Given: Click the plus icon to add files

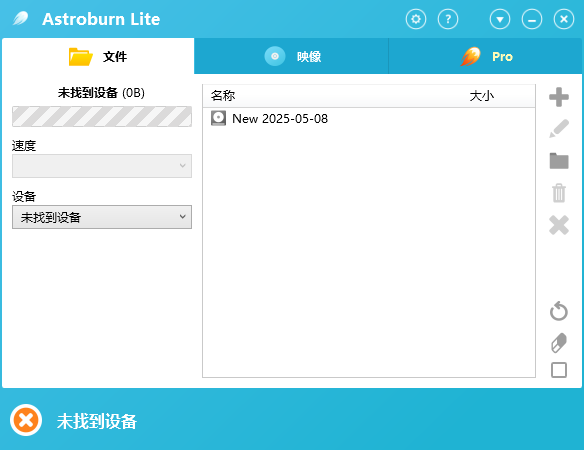Looking at the screenshot, I should [559, 97].
